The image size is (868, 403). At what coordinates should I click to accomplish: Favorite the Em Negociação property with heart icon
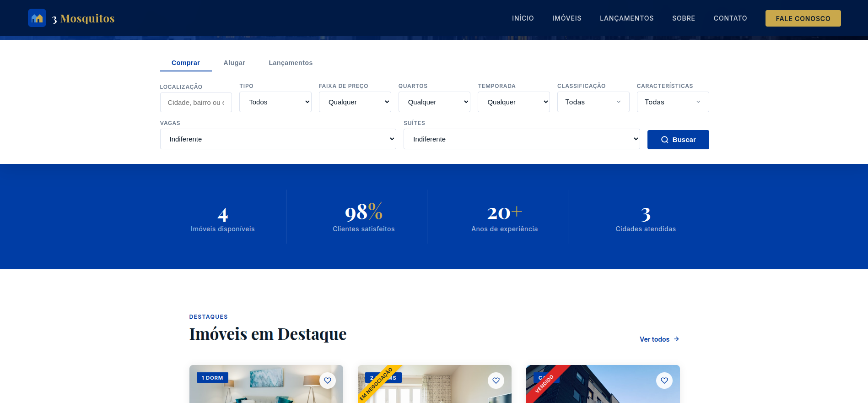pos(496,381)
